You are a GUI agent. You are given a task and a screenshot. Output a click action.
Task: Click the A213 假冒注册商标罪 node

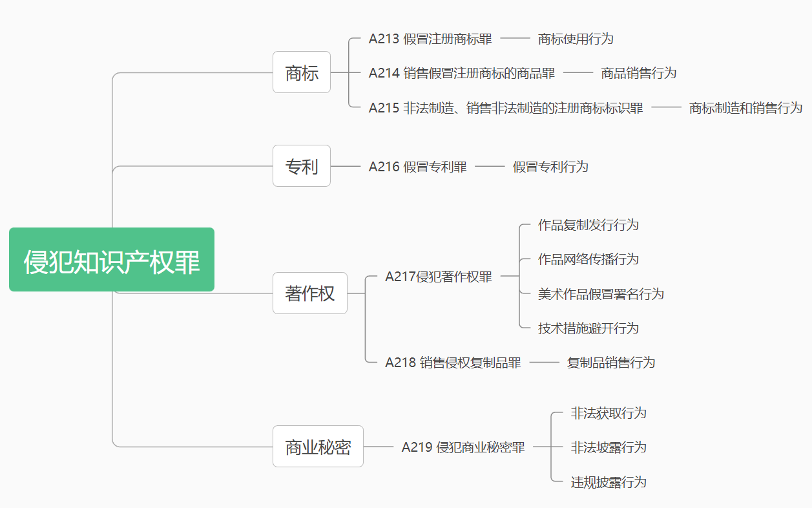click(x=430, y=39)
